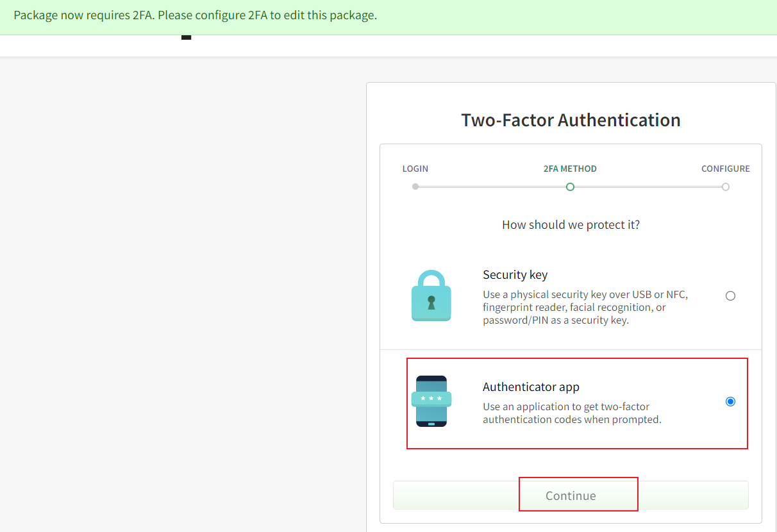The image size is (777, 532).
Task: Click the 2FA METHOD step label
Action: (570, 169)
